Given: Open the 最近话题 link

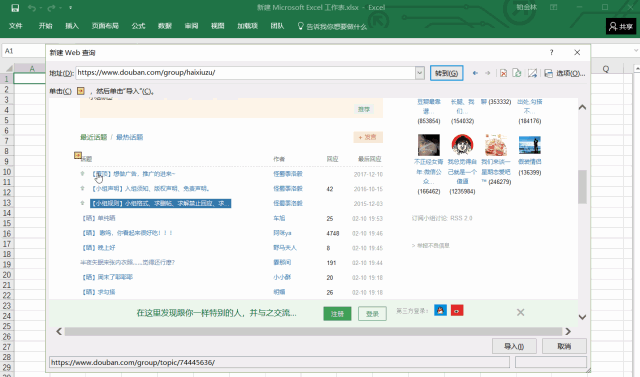Looking at the screenshot, I should coord(93,137).
